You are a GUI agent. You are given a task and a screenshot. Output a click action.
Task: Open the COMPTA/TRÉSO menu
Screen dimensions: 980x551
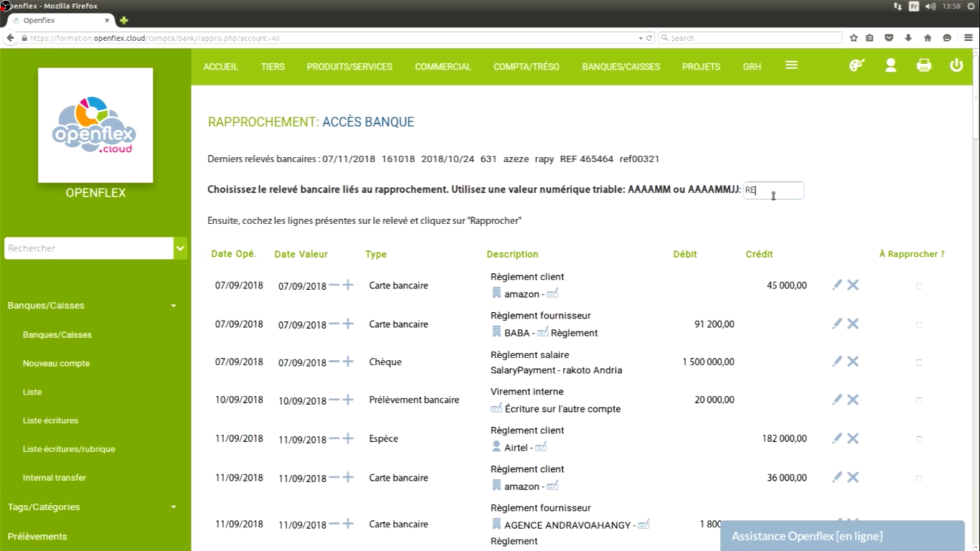526,67
